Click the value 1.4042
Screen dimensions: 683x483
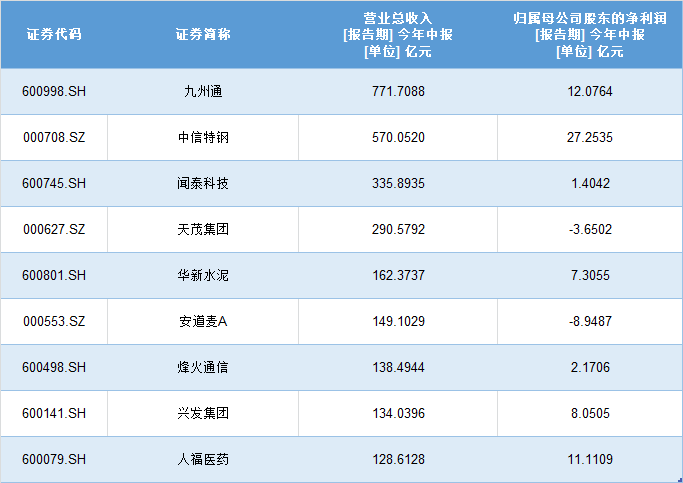[x=590, y=183]
